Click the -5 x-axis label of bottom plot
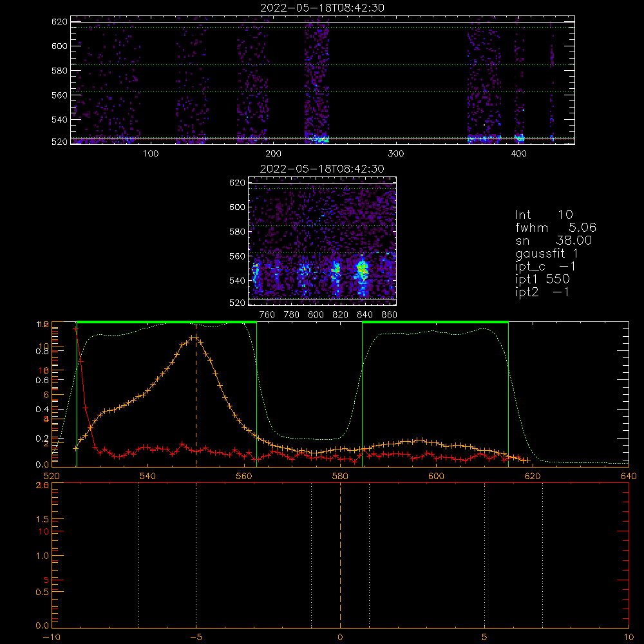Screen dimensions: 644x644 [x=196, y=637]
